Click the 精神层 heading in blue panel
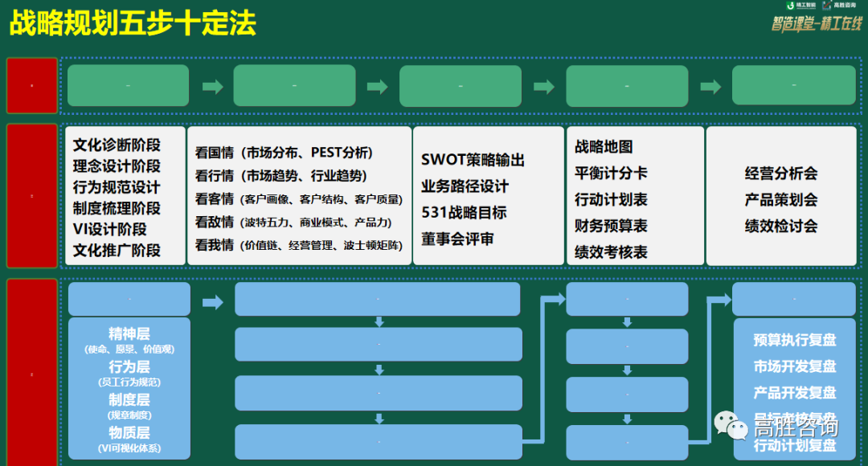Image resolution: width=868 pixels, height=466 pixels. click(129, 333)
